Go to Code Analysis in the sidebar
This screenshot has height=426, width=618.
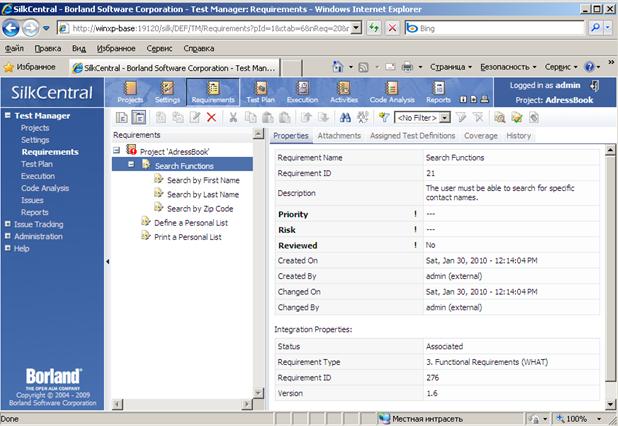click(45, 188)
